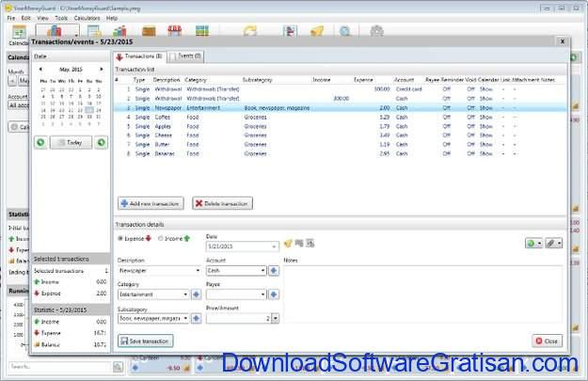Image resolution: width=588 pixels, height=381 pixels.
Task: Click search magnifier in main window bottom
Action: pyautogui.click(x=118, y=367)
